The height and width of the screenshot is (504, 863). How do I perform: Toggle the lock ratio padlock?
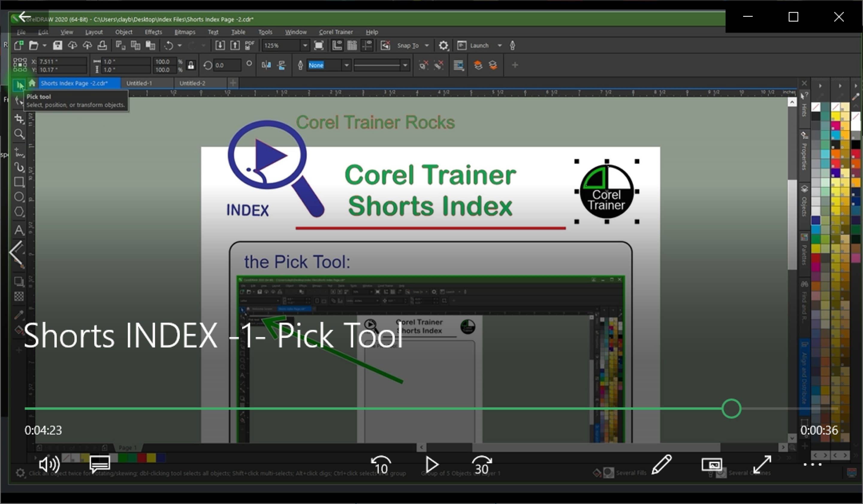191,65
